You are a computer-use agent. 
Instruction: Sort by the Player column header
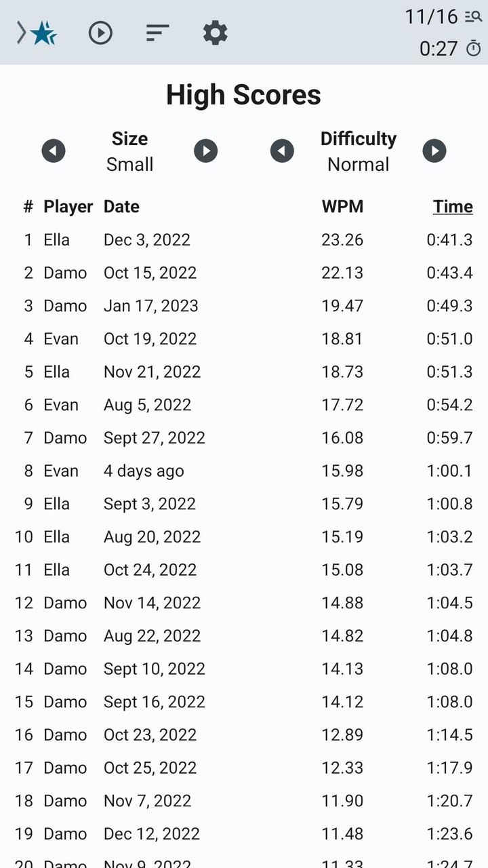[x=68, y=207]
